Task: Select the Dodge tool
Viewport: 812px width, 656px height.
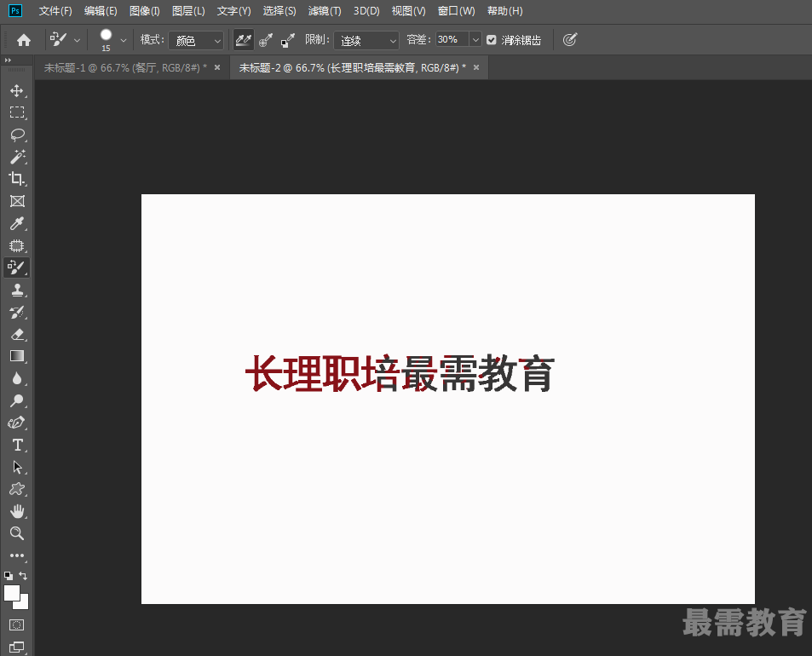Action: (x=16, y=400)
